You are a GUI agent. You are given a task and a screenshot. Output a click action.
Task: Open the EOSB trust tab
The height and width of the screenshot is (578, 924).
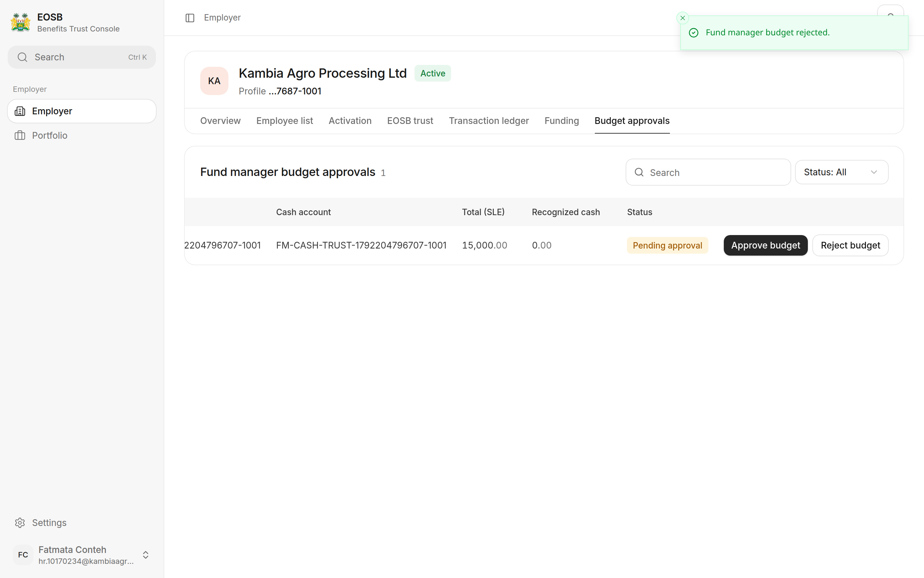[410, 121]
